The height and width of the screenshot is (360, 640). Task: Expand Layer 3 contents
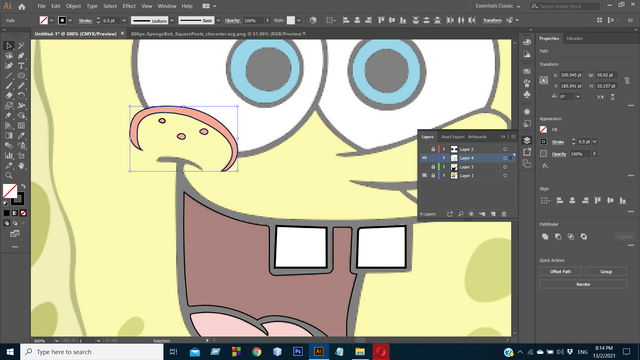tap(444, 167)
